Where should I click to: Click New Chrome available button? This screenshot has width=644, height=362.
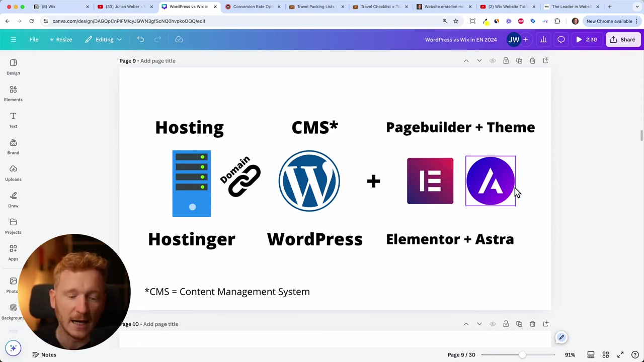(609, 21)
